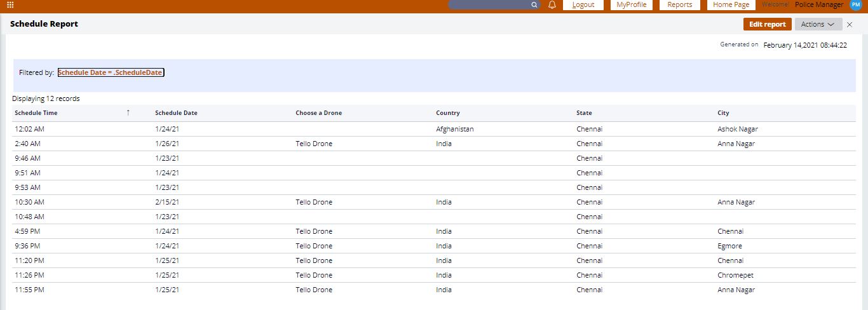
Task: Select the 9:51 AM schedule time cell
Action: tap(27, 173)
